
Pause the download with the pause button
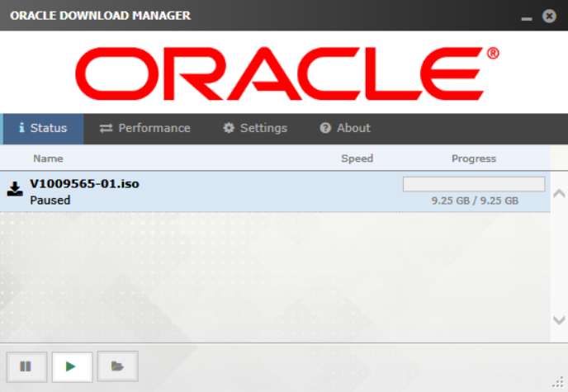pos(26,366)
